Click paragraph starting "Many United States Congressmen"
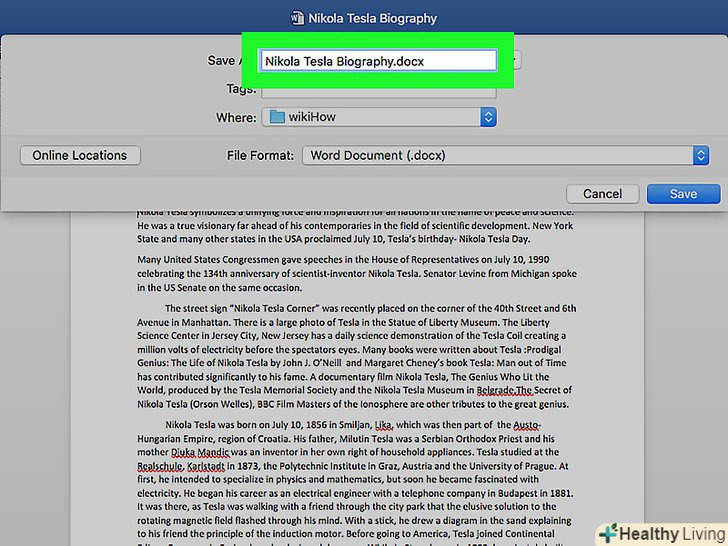The height and width of the screenshot is (546, 728). tap(357, 273)
